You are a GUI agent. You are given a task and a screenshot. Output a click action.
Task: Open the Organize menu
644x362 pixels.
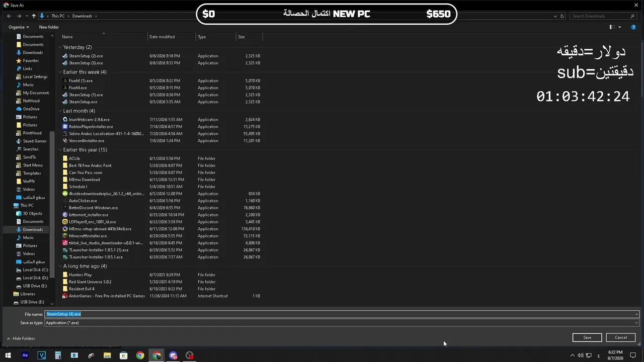19,27
